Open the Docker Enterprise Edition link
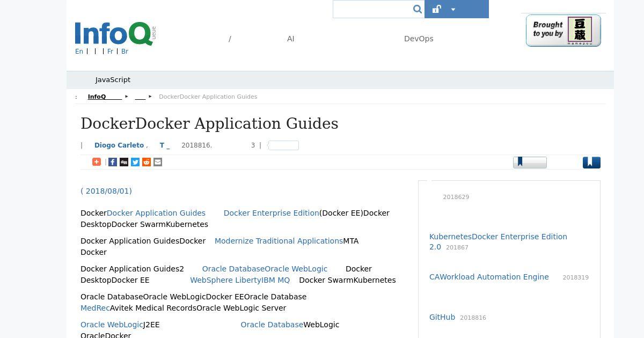Screen dimensions: 644x338 (x=271, y=213)
